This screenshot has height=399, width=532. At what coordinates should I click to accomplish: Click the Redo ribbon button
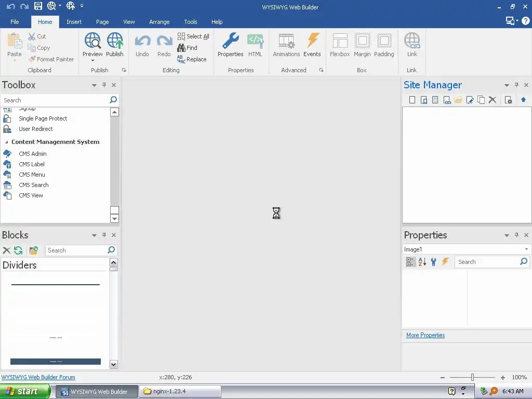164,45
